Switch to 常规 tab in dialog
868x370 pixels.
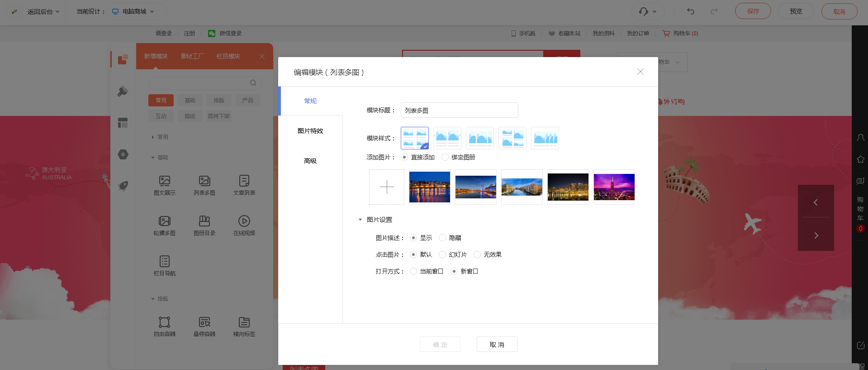[x=310, y=101]
